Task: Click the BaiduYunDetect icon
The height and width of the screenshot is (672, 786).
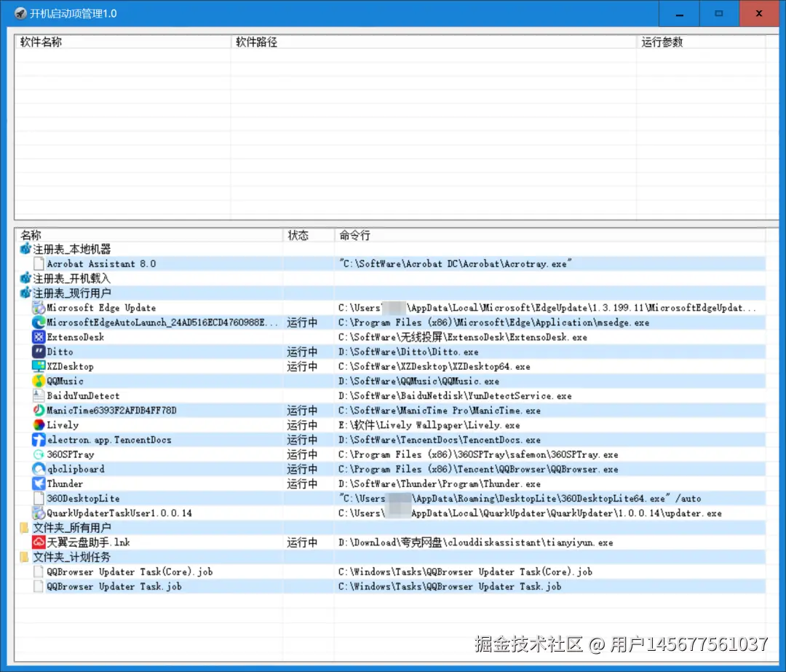Action: coord(39,395)
